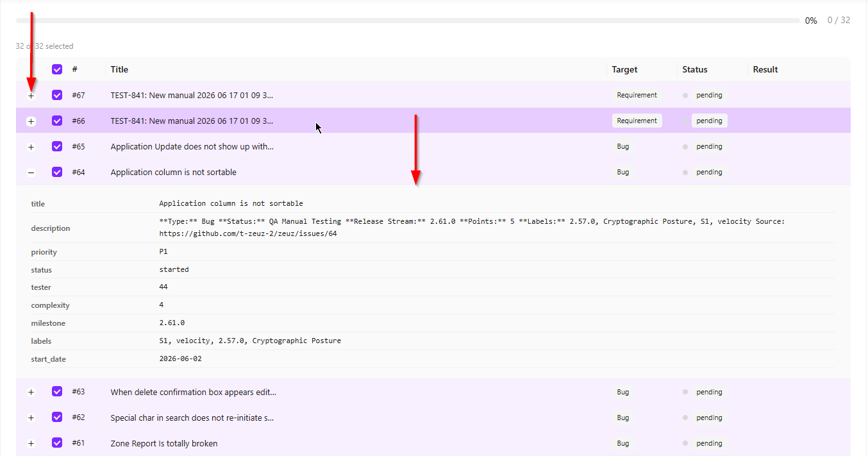Click the tester value 44
The image size is (868, 456).
[163, 287]
